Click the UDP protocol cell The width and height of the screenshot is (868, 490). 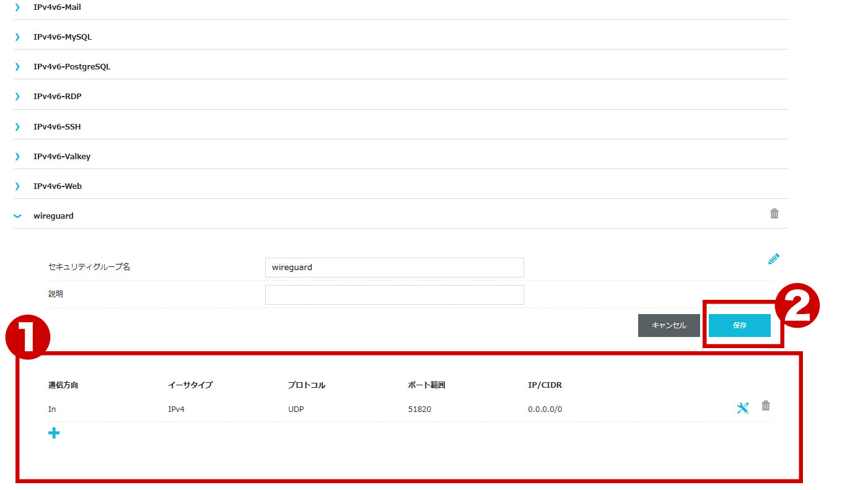[296, 409]
